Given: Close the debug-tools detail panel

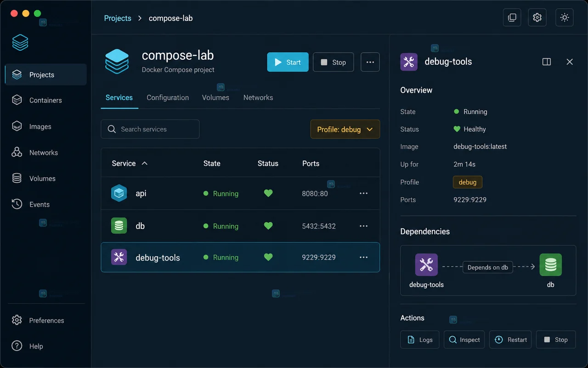Looking at the screenshot, I should (570, 62).
